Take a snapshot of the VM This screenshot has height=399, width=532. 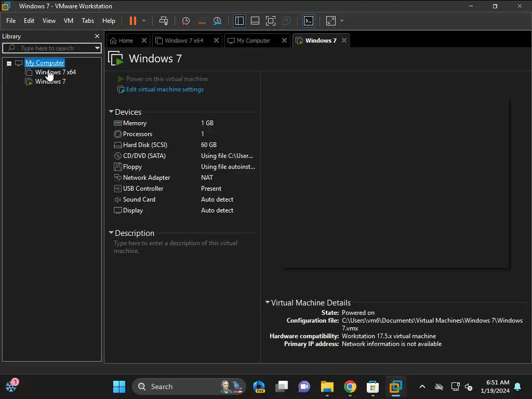pyautogui.click(x=185, y=21)
